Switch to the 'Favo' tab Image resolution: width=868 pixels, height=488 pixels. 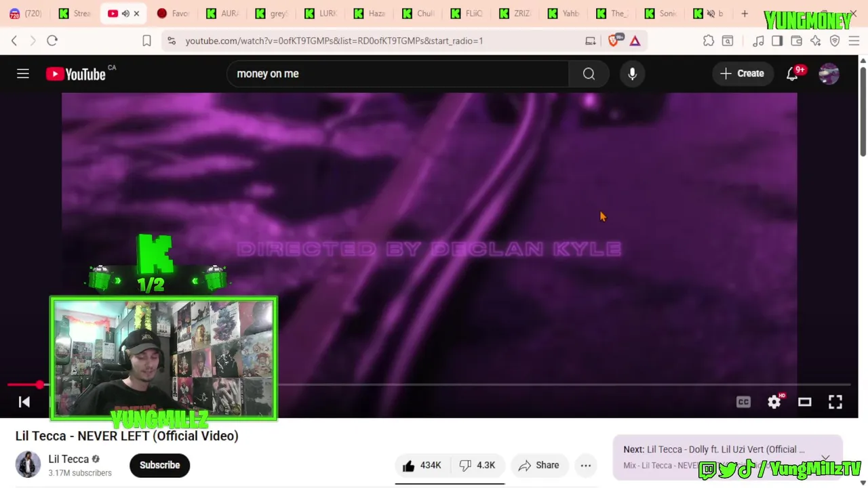coord(173,14)
